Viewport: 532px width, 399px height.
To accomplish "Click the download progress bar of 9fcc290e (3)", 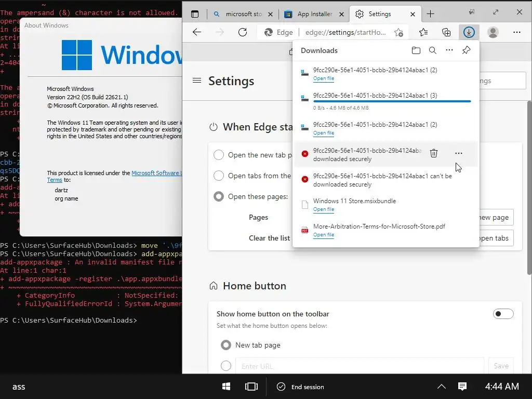I will pos(392,101).
